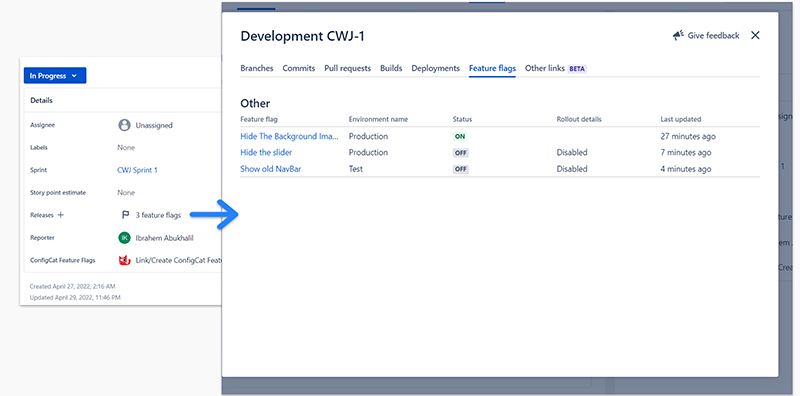Click the Test environment cell

(x=356, y=169)
